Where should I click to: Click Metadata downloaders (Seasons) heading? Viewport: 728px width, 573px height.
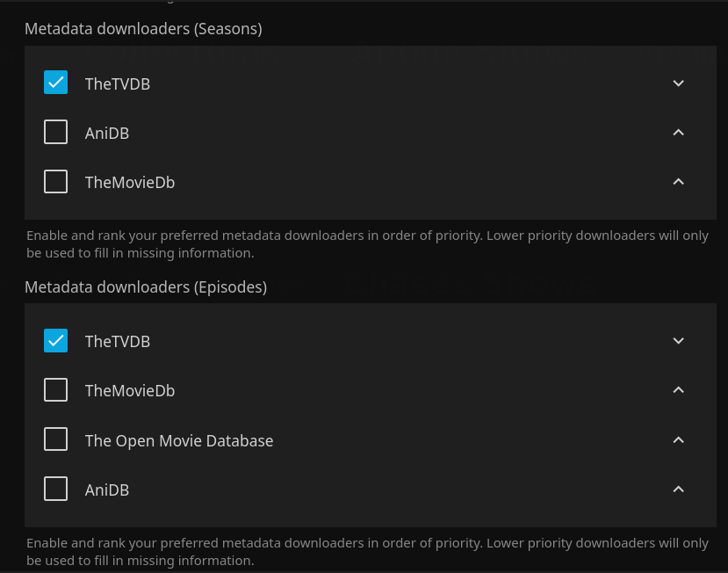click(x=143, y=29)
